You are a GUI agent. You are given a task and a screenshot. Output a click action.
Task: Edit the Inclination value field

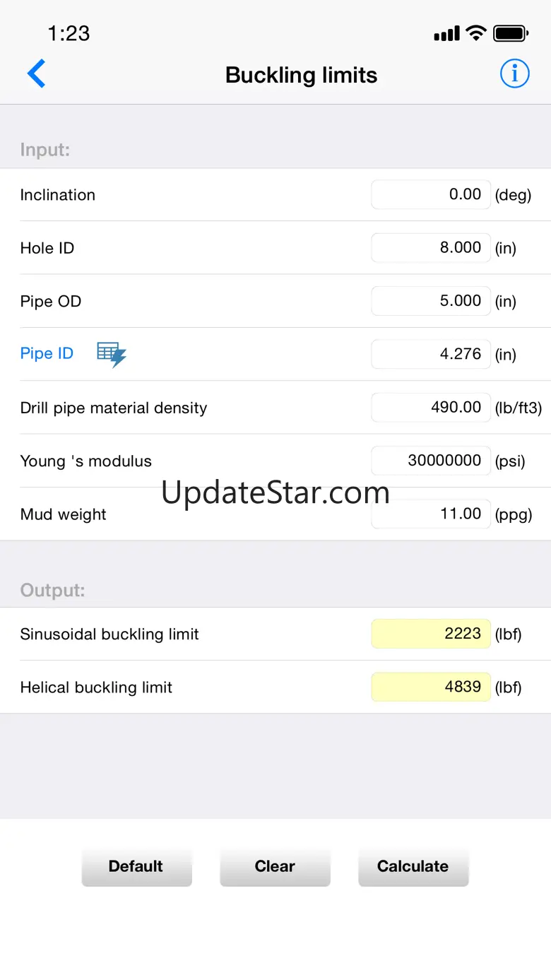[x=430, y=195]
